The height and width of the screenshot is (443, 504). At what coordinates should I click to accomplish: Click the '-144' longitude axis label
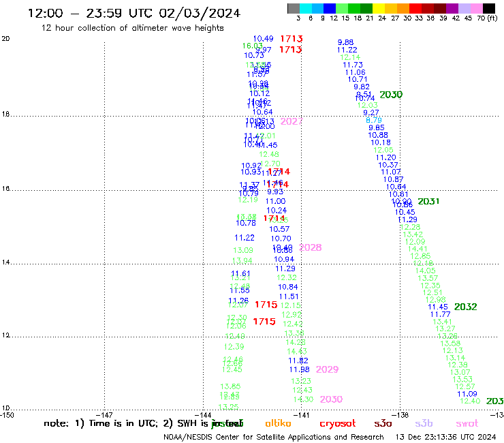pyautogui.click(x=203, y=415)
